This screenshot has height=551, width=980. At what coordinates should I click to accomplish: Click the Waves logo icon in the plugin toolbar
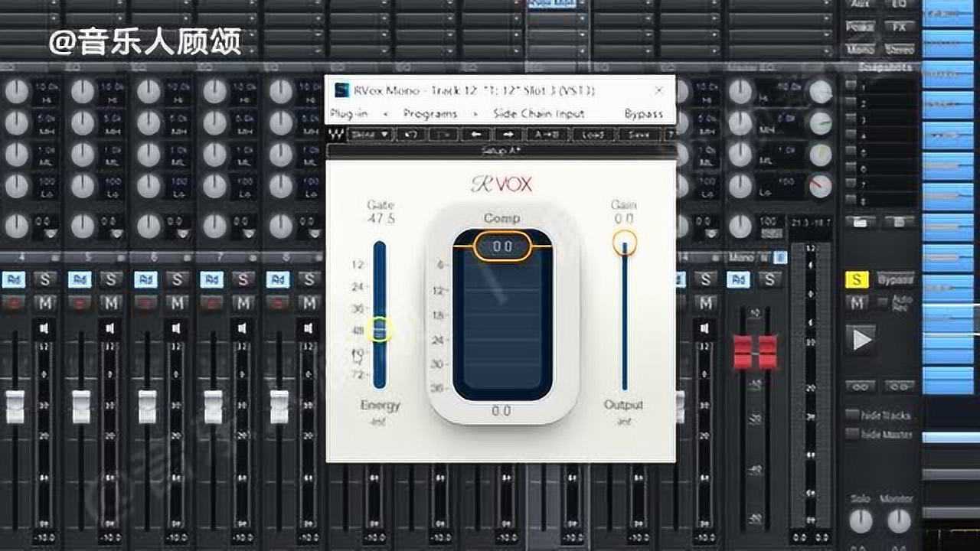pos(335,135)
